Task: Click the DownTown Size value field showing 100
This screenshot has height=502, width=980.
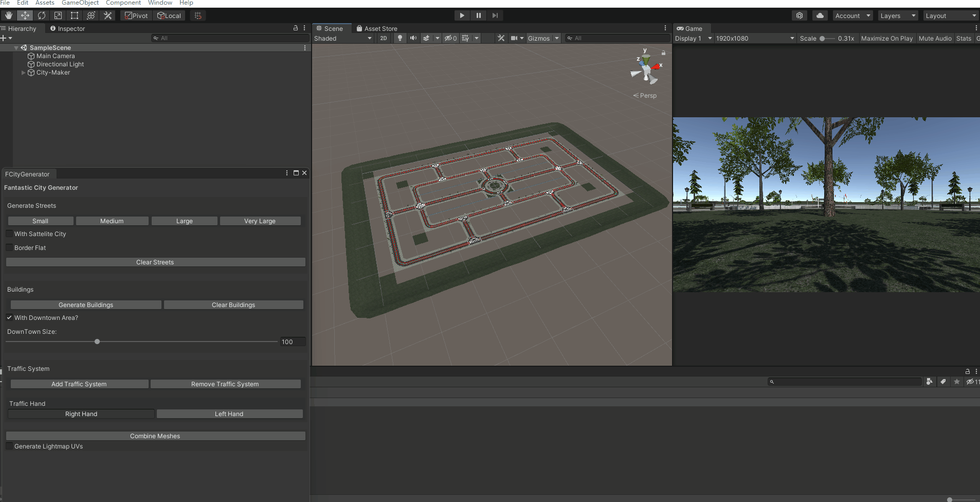Action: 292,342
